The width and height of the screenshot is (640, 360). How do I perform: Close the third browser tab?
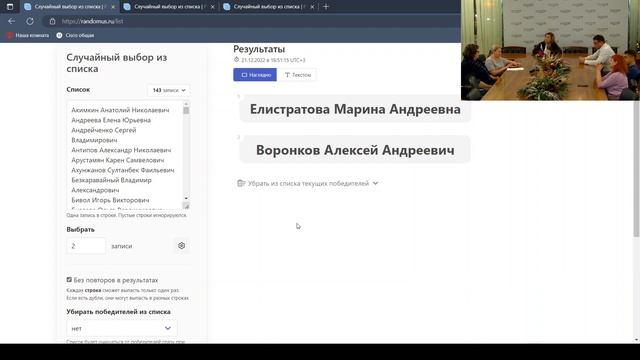(x=312, y=7)
